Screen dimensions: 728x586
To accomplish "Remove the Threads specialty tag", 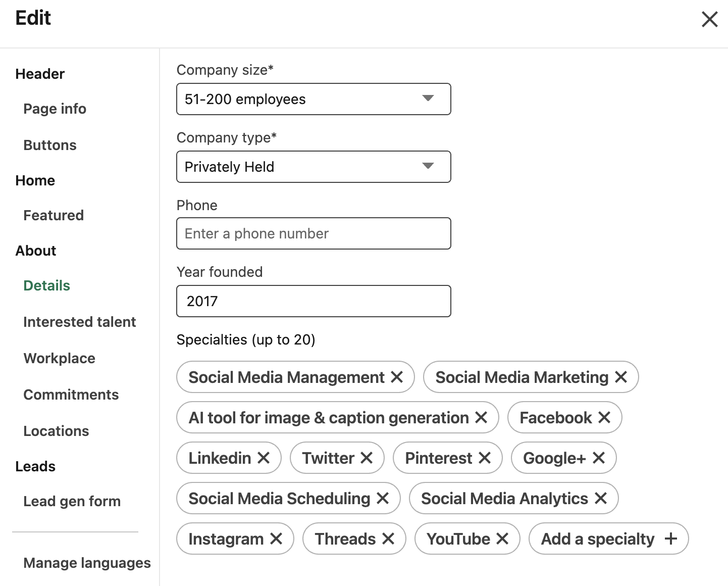I will pyautogui.click(x=388, y=539).
